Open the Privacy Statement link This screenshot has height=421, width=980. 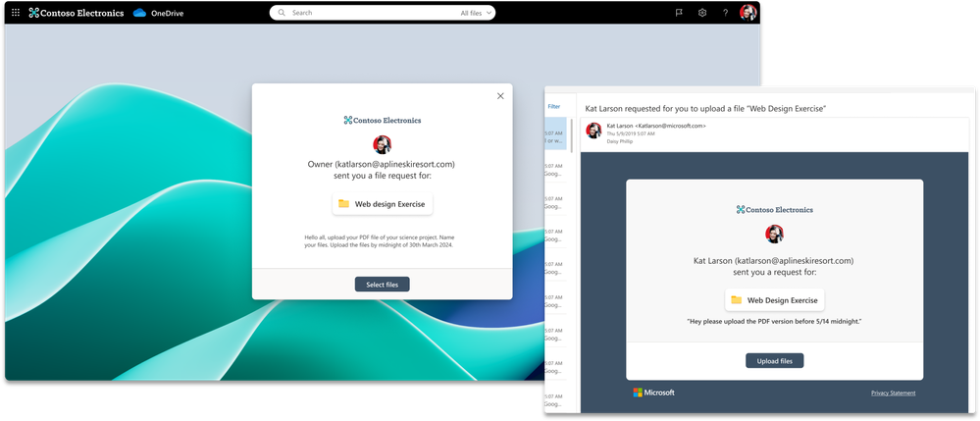pyautogui.click(x=893, y=394)
